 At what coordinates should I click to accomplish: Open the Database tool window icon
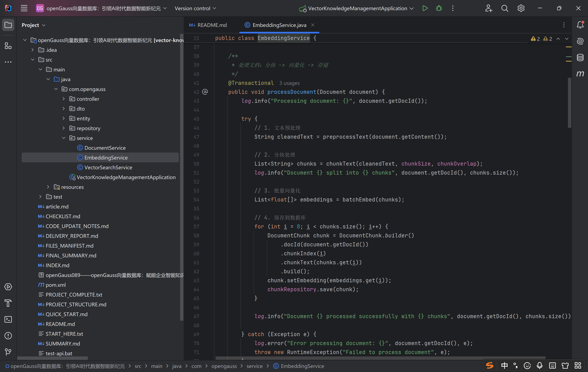coord(580,58)
